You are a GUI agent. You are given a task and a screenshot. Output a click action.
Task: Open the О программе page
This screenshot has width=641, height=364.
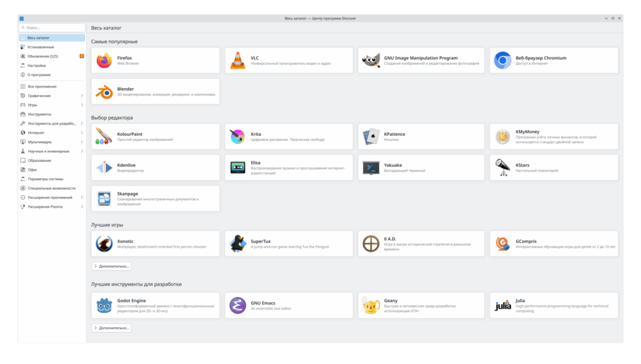(x=52, y=75)
